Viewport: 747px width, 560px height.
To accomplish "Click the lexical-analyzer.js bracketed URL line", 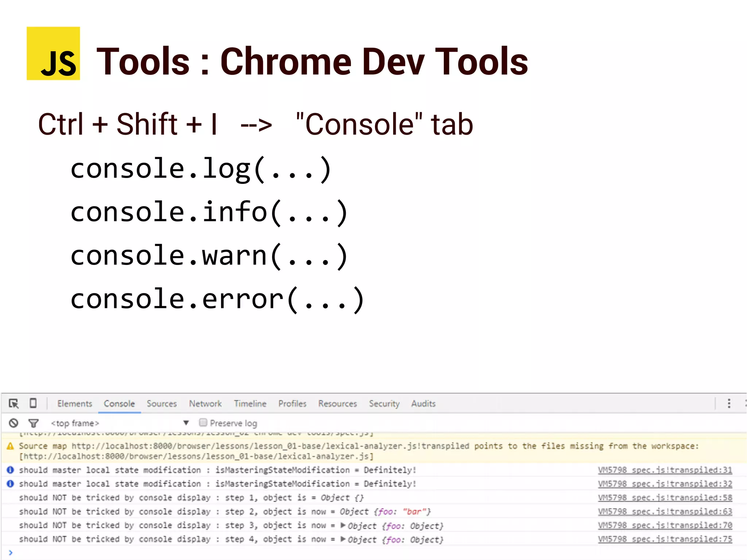I will [x=196, y=456].
